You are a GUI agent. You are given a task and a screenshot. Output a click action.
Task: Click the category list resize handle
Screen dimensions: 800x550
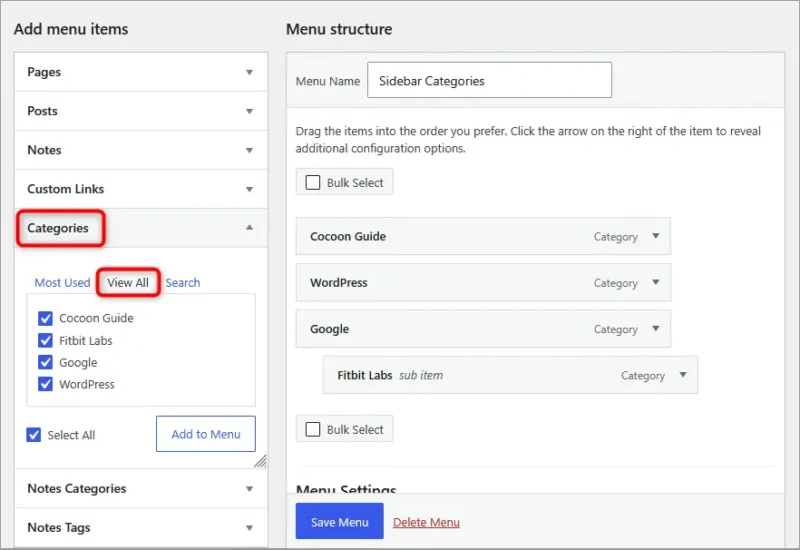pos(261,461)
